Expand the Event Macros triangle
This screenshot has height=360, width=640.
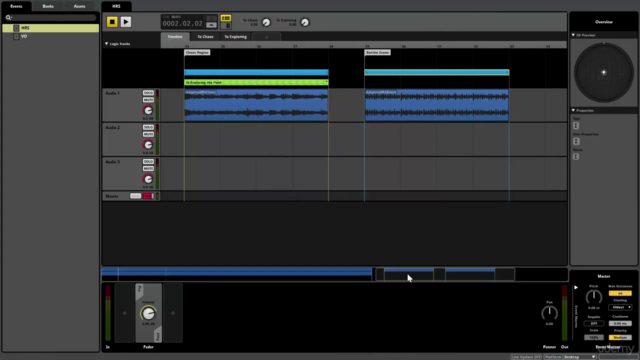tap(576, 288)
